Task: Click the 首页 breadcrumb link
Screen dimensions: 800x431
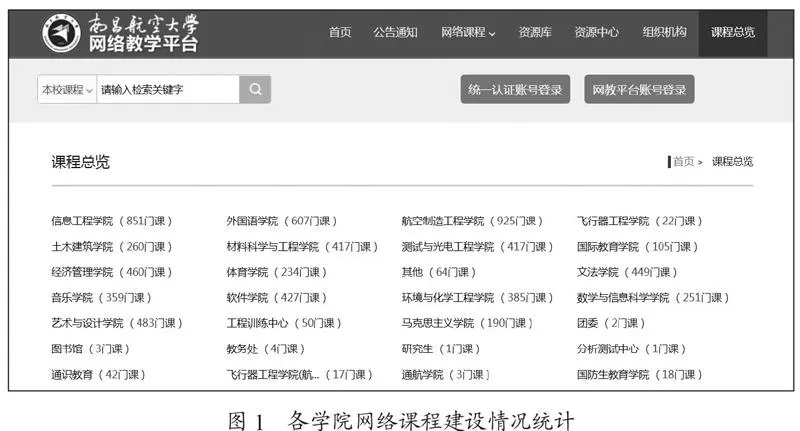Action: (x=684, y=162)
